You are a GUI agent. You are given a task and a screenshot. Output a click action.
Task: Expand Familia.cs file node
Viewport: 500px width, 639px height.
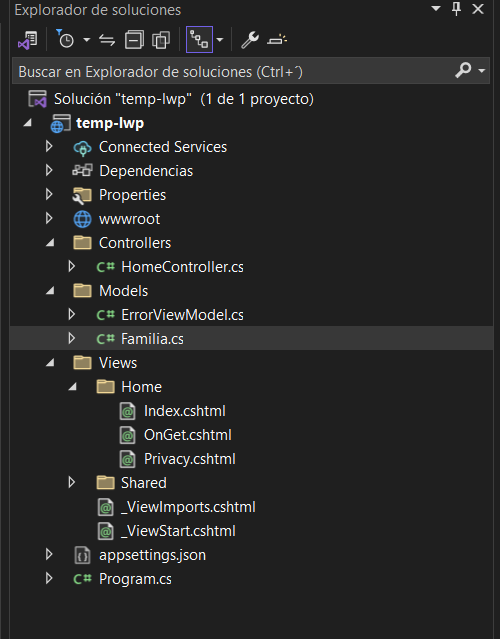point(72,338)
